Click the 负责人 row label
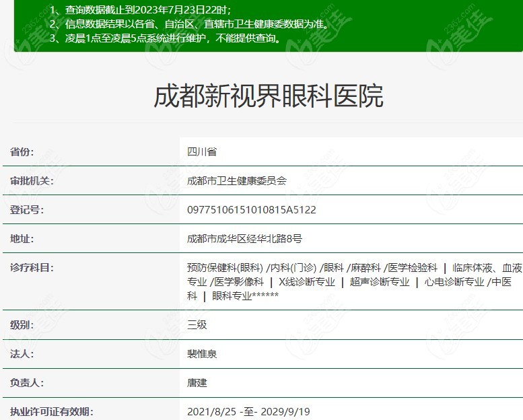 pos(27,382)
